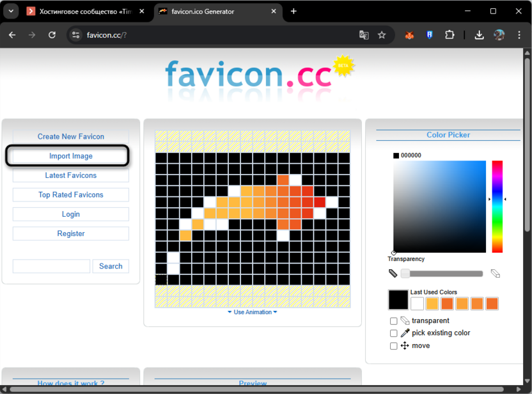Open the Chrome three-dot menu

[x=519, y=35]
